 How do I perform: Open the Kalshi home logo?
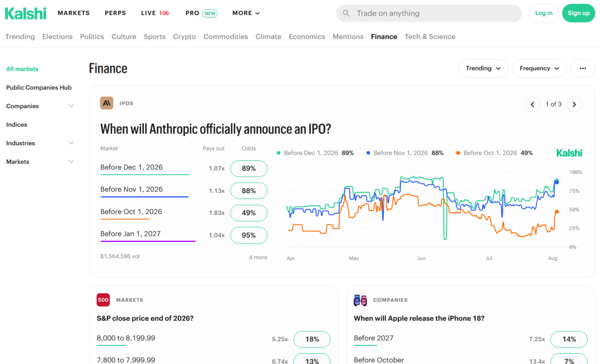26,13
